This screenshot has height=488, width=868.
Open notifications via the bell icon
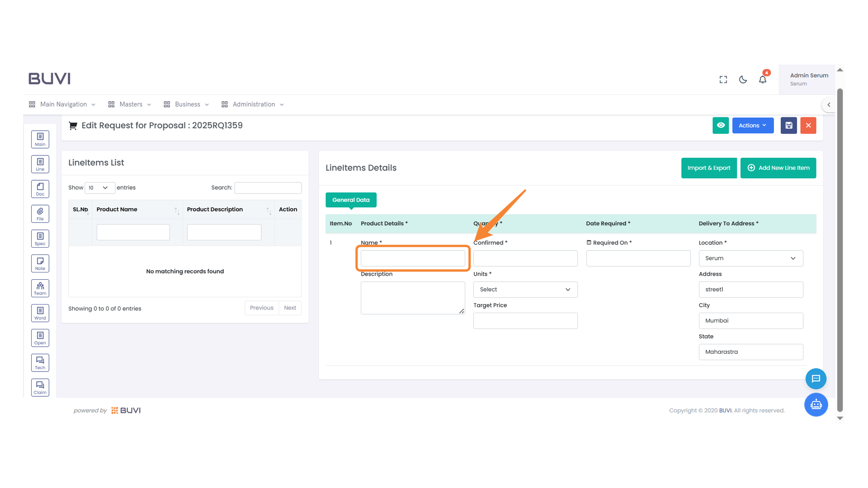(x=763, y=79)
